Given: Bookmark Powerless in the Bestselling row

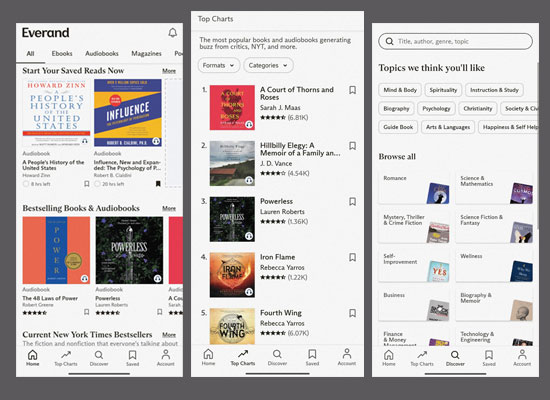Looking at the screenshot, I should [x=160, y=312].
